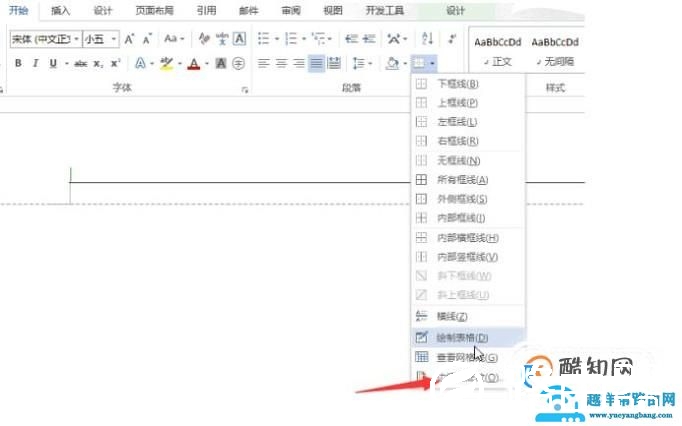The image size is (682, 426).
Task: Select 上框线(P) from the borders menu
Action: tap(468, 103)
